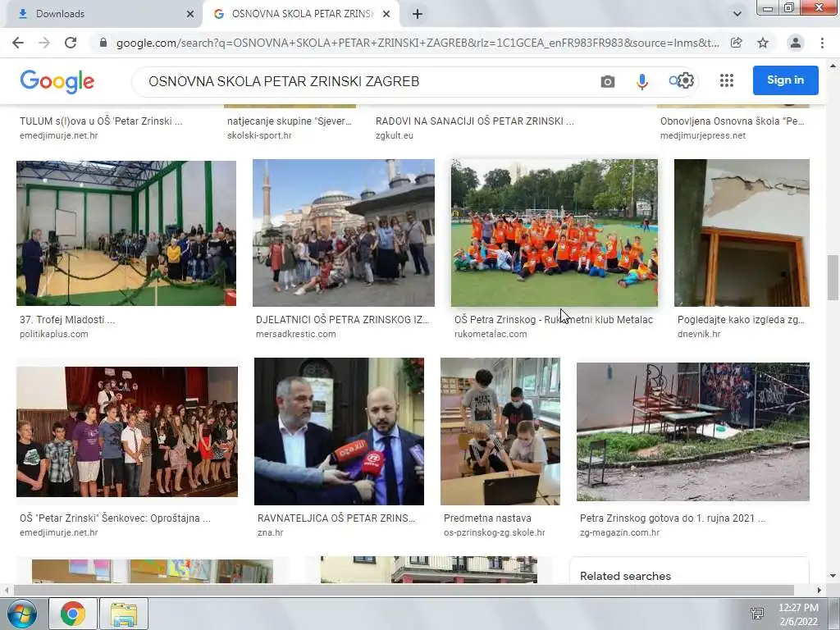This screenshot has height=630, width=840.
Task: Click Obnovljena Osnovna škola result title
Action: click(733, 121)
